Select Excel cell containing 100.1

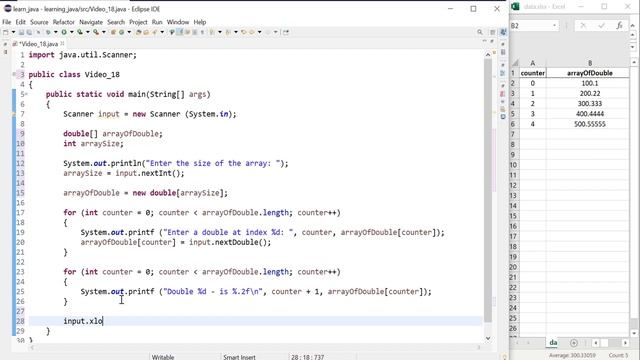click(x=589, y=83)
